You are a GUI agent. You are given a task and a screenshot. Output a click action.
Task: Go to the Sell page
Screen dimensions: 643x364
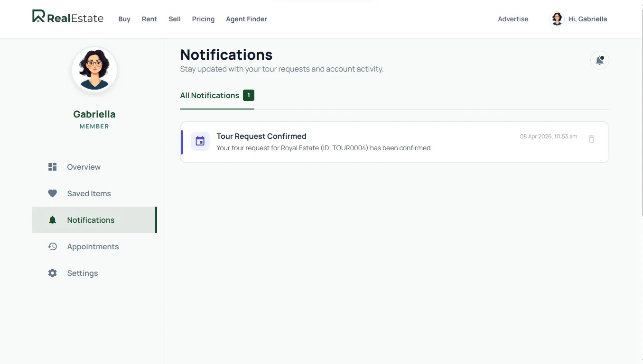(x=175, y=19)
